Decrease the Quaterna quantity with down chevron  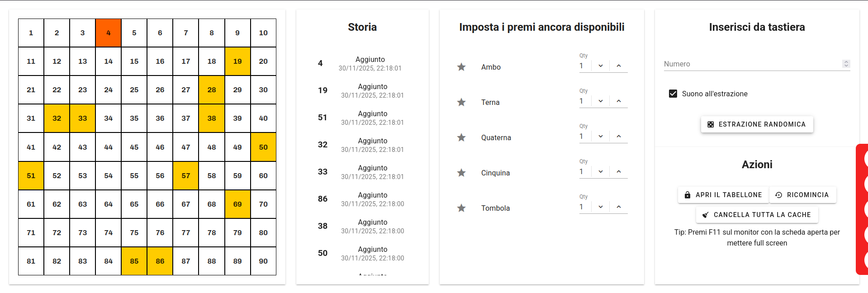[x=601, y=137]
